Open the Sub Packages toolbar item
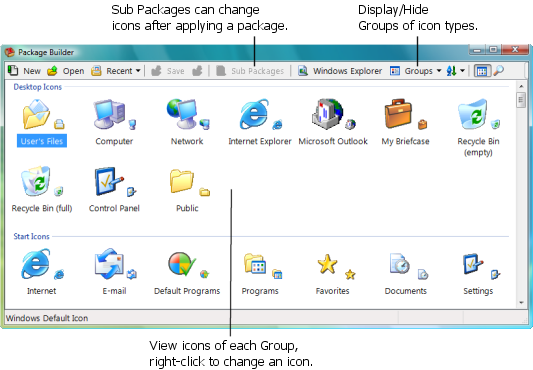The width and height of the screenshot is (533, 370). (250, 71)
